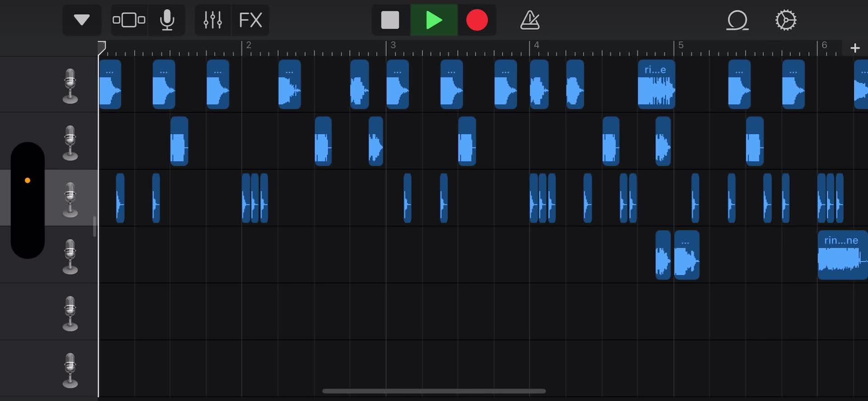
Task: Click bar 3 on the ruler
Action: [x=393, y=45]
